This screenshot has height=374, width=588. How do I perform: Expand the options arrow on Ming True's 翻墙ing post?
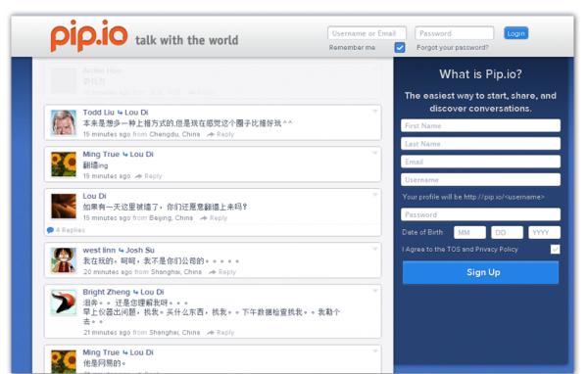(374, 153)
